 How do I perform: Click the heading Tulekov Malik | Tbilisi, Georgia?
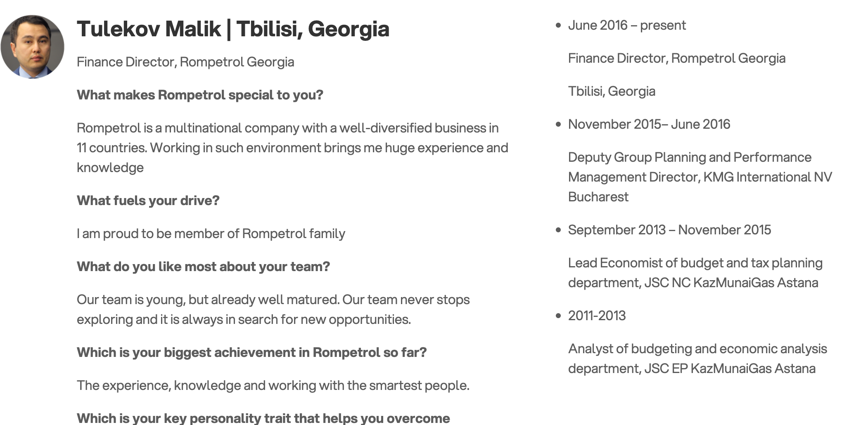(233, 29)
